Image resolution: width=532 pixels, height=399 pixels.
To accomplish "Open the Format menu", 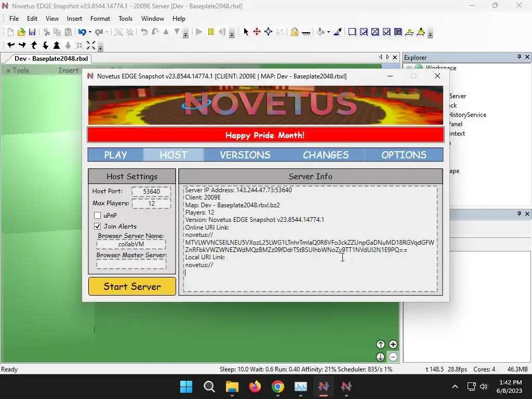I will (x=100, y=19).
